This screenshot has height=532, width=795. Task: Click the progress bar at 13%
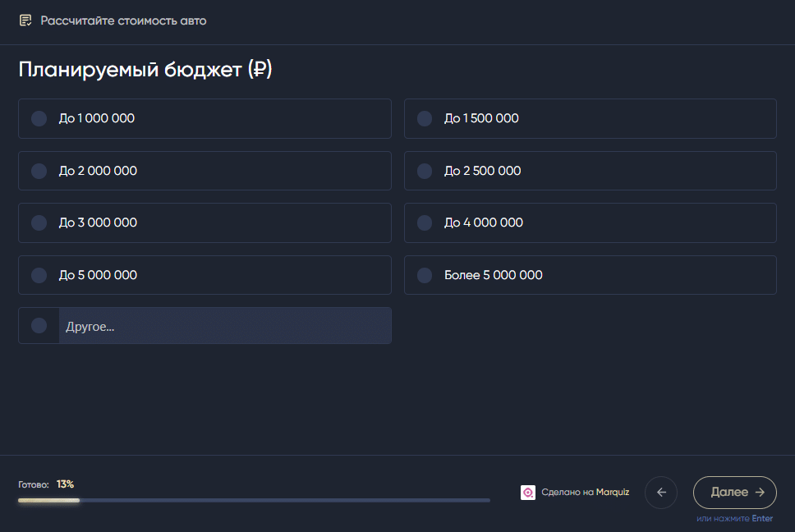(254, 501)
